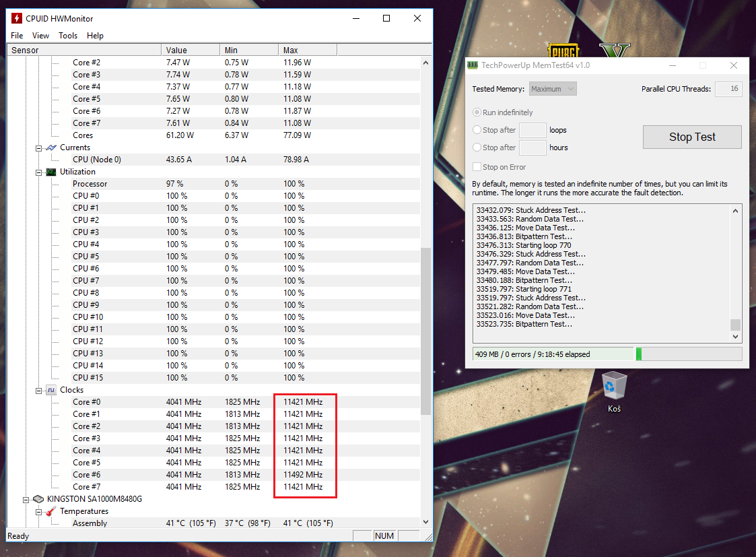Click the Parallel CPU Threads field
This screenshot has height=557, width=756.
click(728, 89)
